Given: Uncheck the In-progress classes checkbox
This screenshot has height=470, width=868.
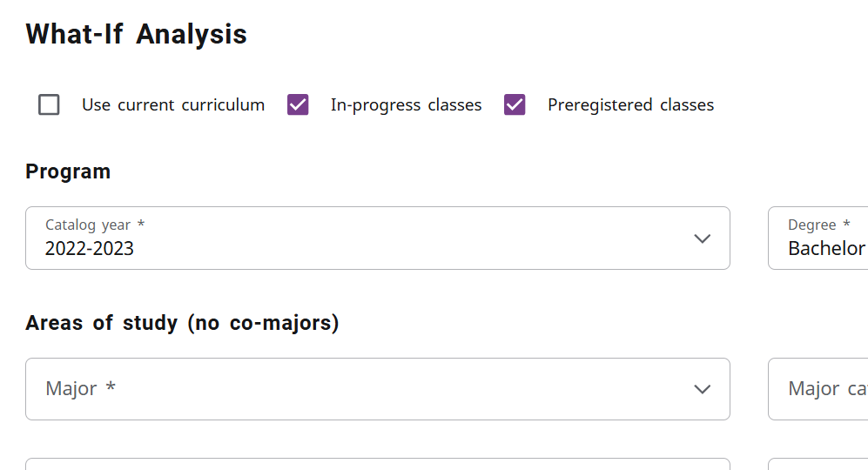Looking at the screenshot, I should click(x=299, y=105).
